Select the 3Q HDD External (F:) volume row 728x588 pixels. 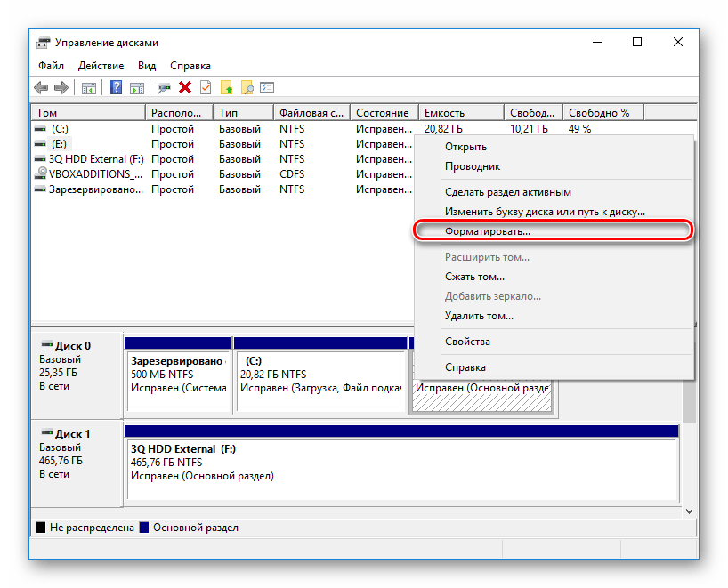[87, 159]
